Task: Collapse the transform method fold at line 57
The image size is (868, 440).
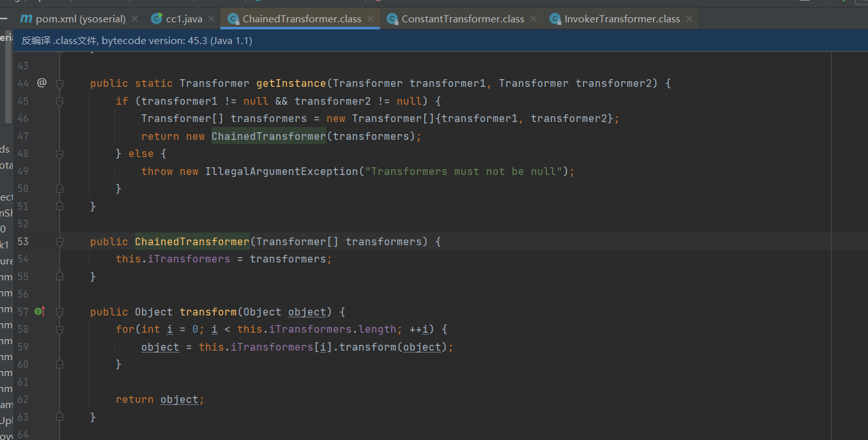Action: (x=59, y=312)
